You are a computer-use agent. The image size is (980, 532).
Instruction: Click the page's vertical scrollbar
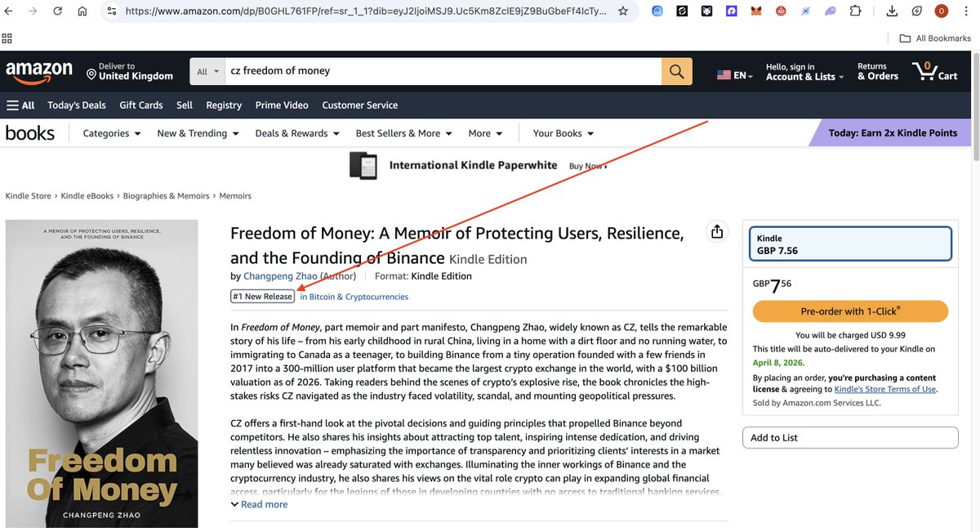[x=975, y=106]
